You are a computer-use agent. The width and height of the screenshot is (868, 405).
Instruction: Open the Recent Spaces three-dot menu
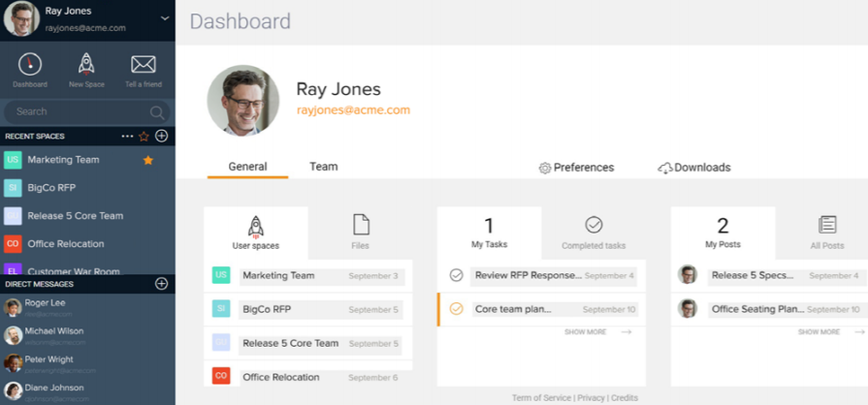click(x=127, y=136)
